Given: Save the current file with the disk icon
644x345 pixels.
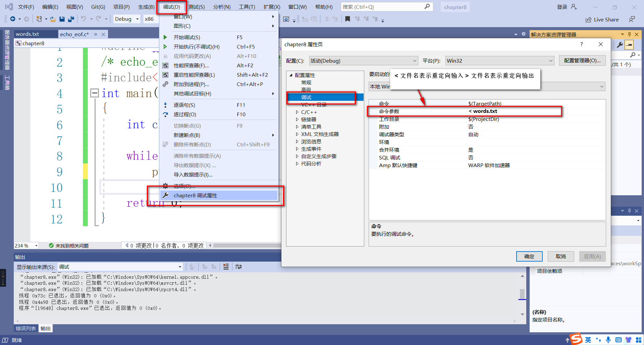Looking at the screenshot, I should (x=62, y=19).
